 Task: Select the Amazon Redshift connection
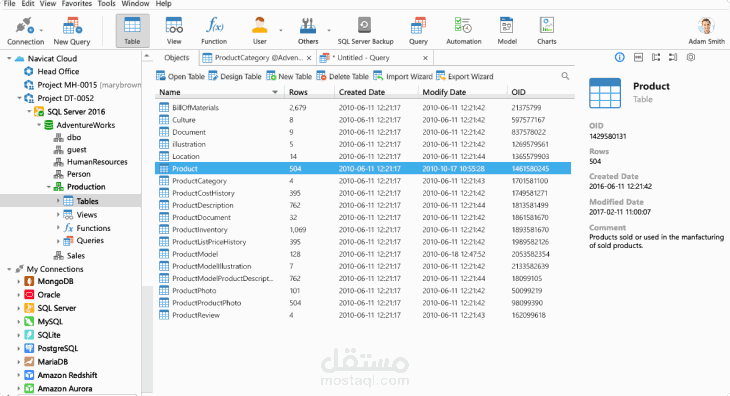coord(68,375)
